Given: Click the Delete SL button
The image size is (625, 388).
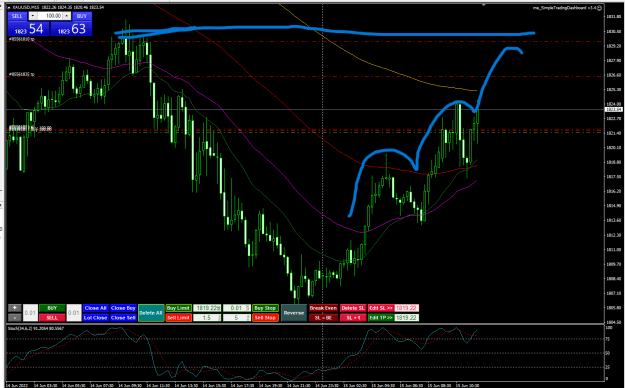Looking at the screenshot, I should pos(353,308).
